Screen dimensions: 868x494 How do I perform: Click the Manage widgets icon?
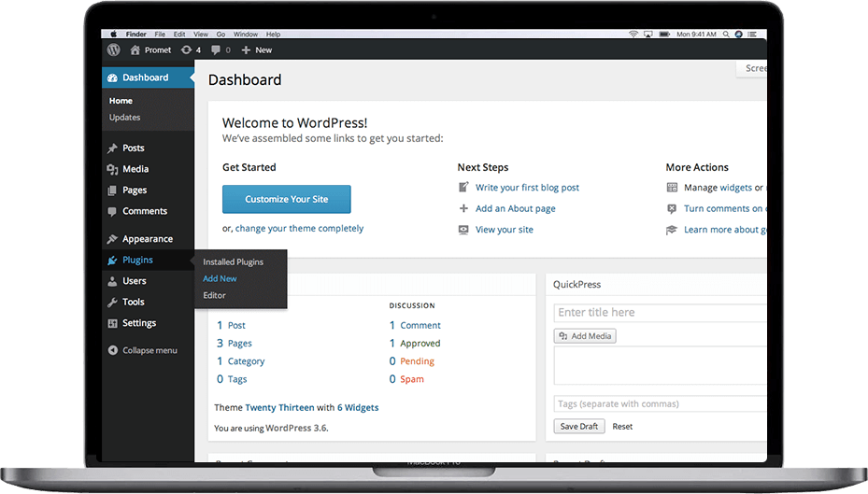672,188
